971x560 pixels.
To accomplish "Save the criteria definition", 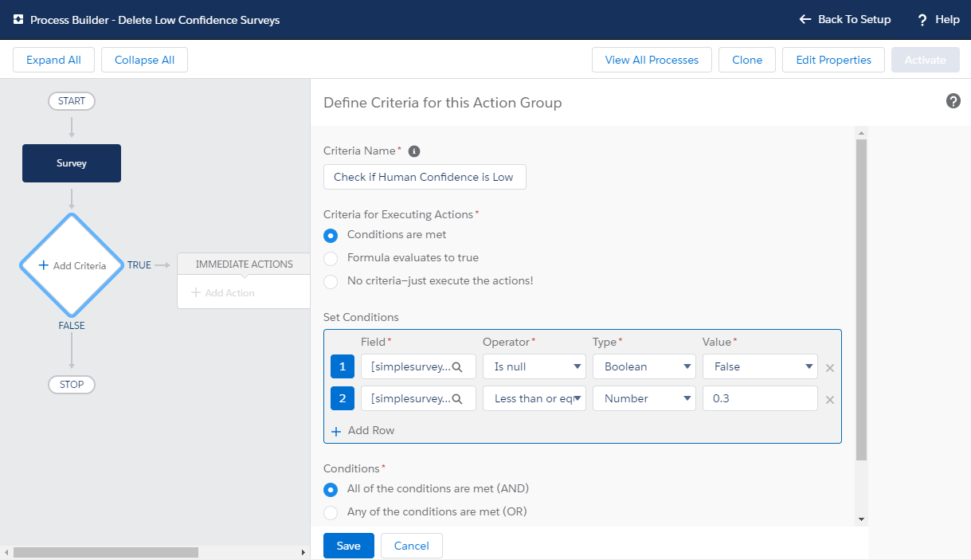I will coord(349,546).
